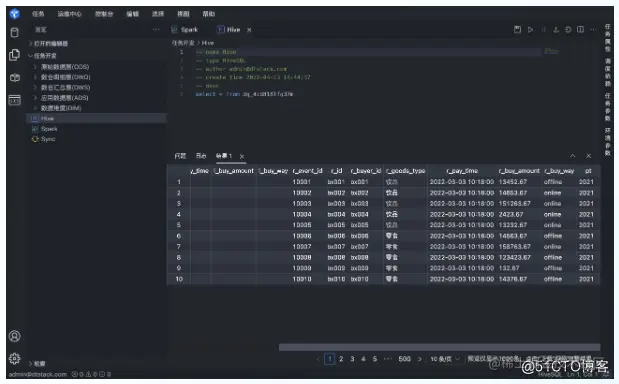This screenshot has height=384, width=619.
Task: Open the 任务 menu
Action: point(38,14)
